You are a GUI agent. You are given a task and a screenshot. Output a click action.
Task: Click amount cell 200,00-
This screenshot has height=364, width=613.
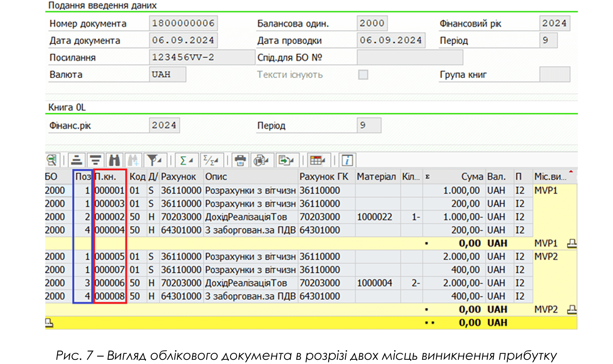[x=454, y=230]
